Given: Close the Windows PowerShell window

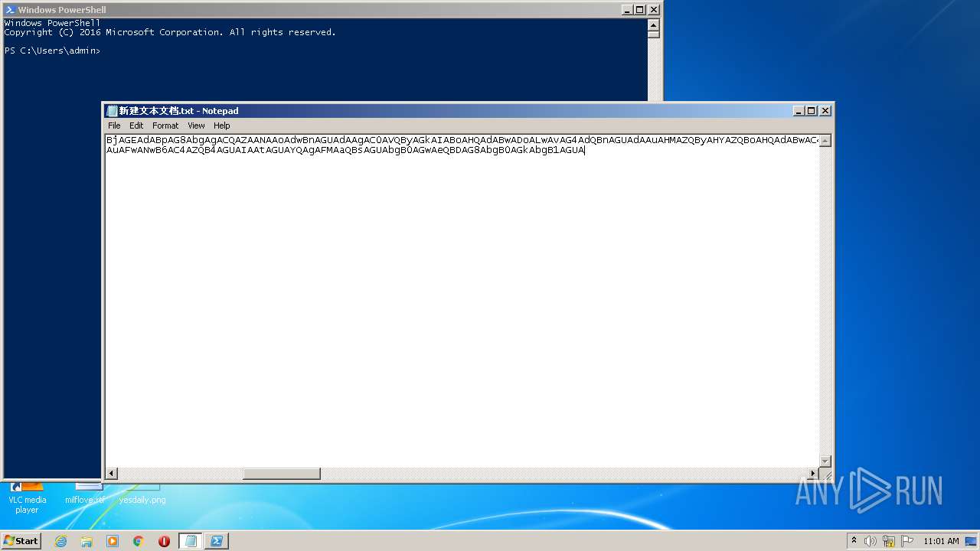Looking at the screenshot, I should click(653, 10).
